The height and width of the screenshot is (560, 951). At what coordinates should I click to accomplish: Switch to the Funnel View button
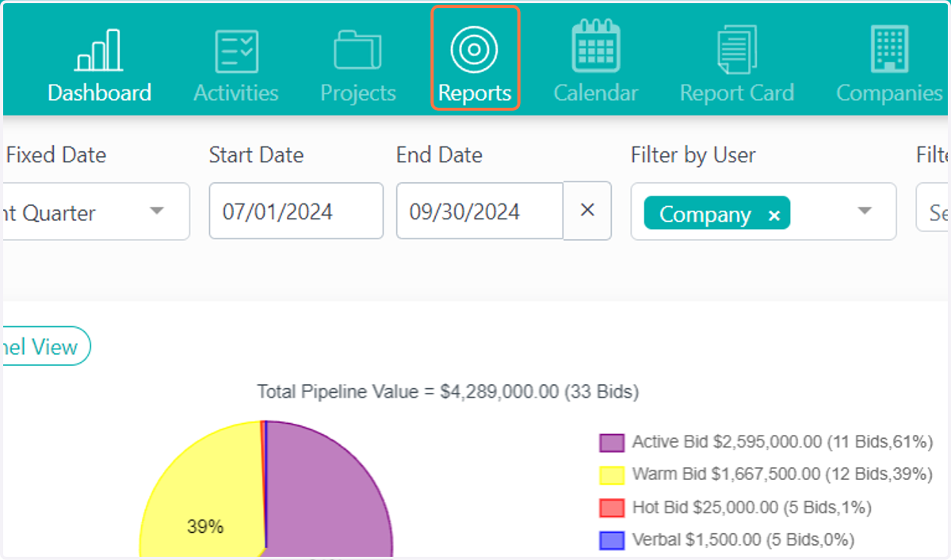coord(45,346)
